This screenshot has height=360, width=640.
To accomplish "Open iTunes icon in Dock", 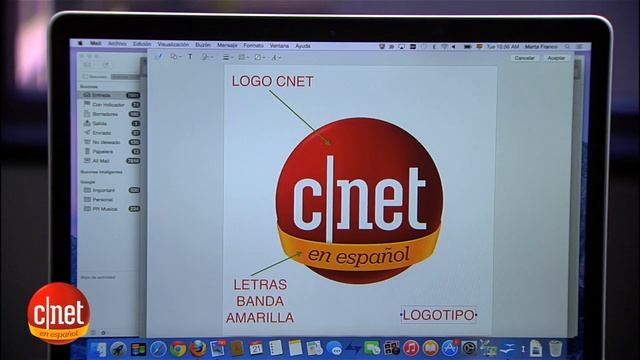I will 411,349.
